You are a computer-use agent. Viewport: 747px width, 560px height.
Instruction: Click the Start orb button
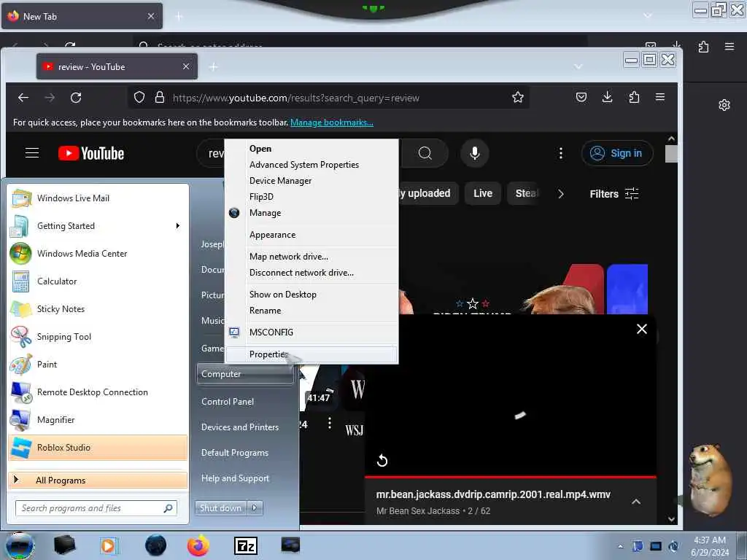click(19, 545)
